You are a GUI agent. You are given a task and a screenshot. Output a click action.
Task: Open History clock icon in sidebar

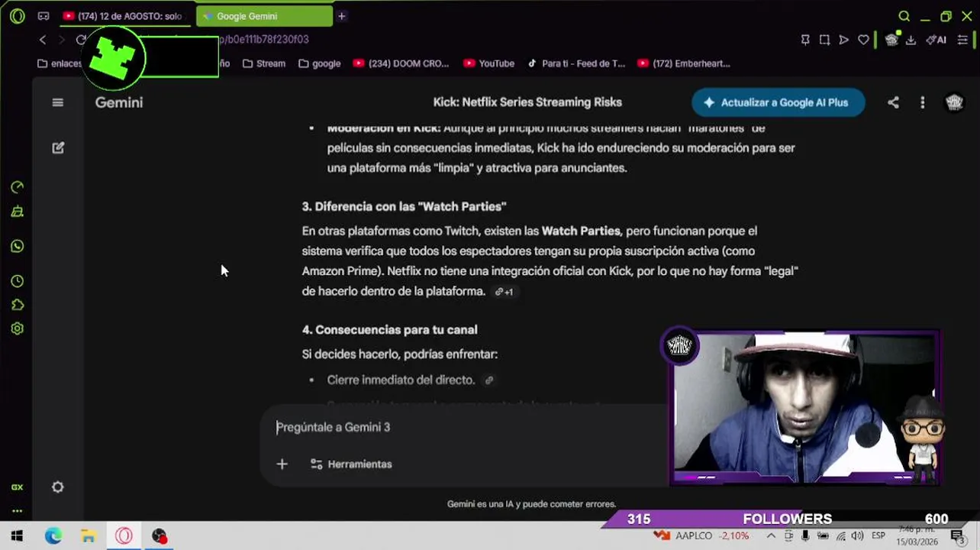(x=17, y=282)
